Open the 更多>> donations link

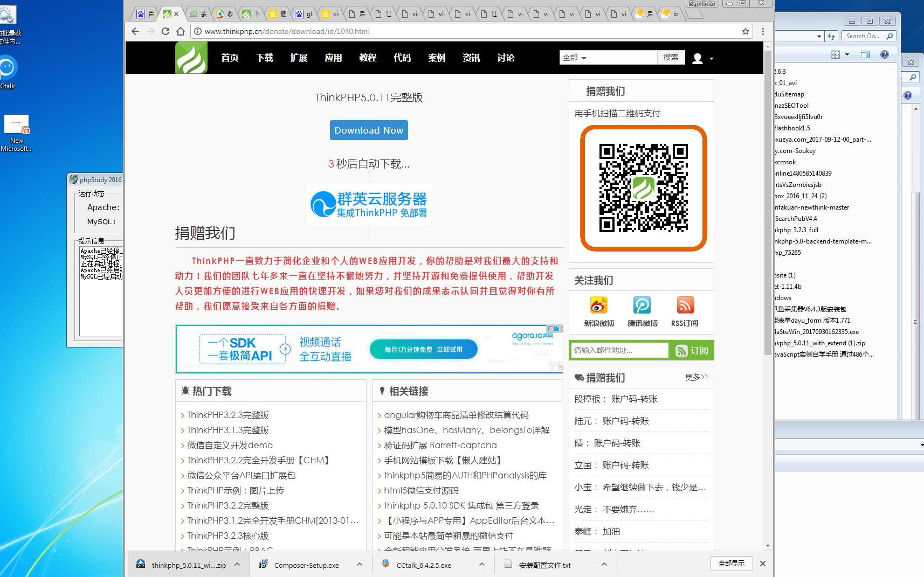(x=697, y=377)
